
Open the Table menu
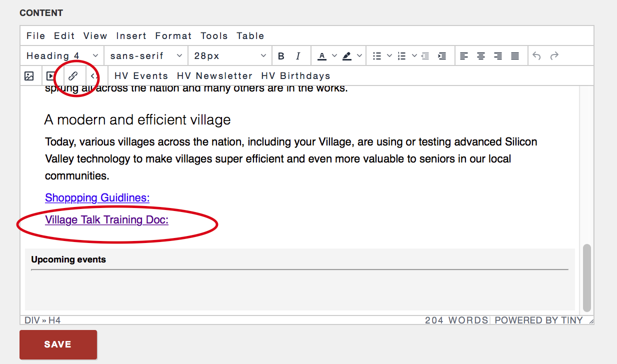click(250, 36)
